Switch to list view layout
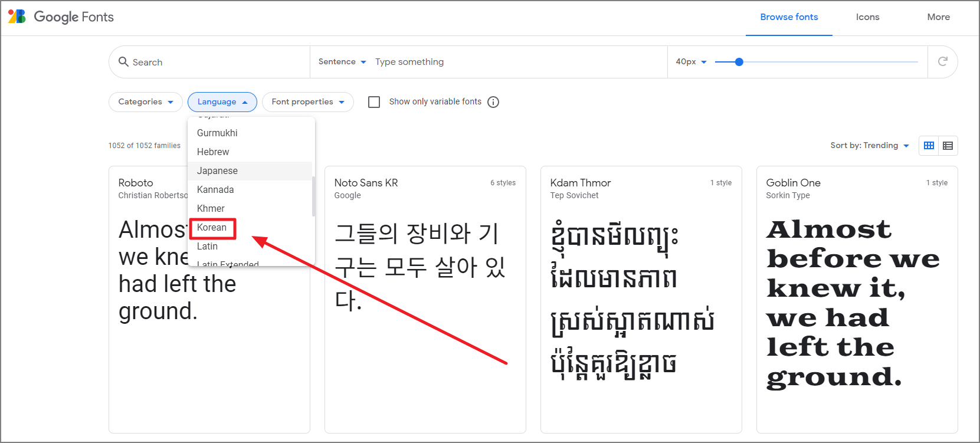The height and width of the screenshot is (443, 980). [948, 146]
